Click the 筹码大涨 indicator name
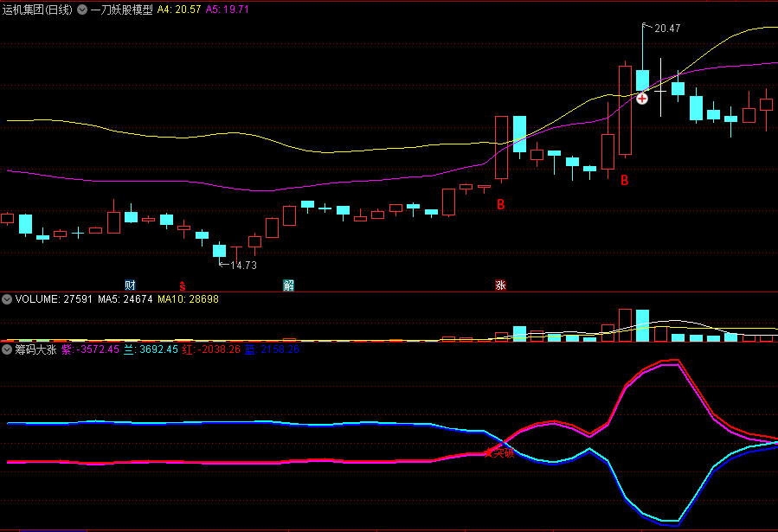 pyautogui.click(x=35, y=349)
